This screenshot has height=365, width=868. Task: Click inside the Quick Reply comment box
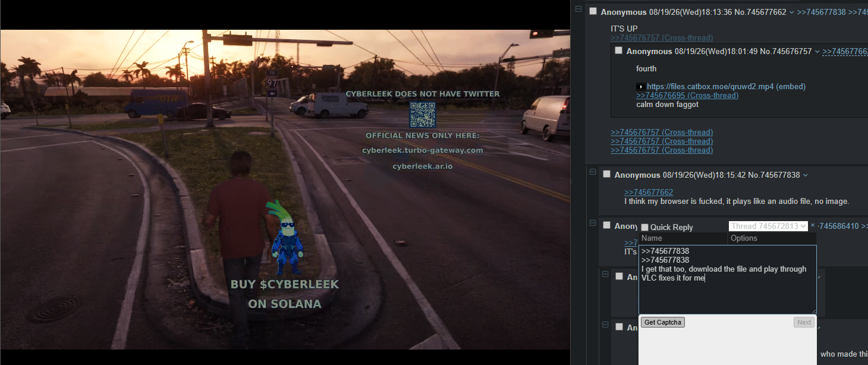click(728, 279)
